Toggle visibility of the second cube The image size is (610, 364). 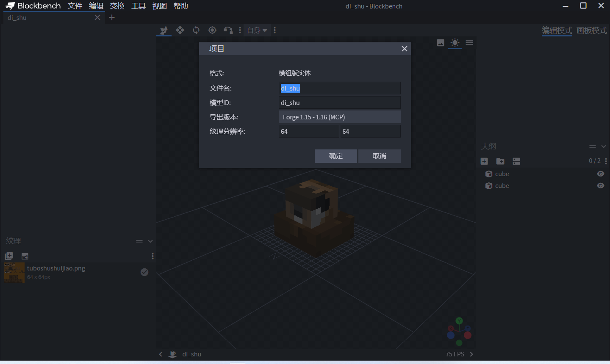[x=600, y=185]
